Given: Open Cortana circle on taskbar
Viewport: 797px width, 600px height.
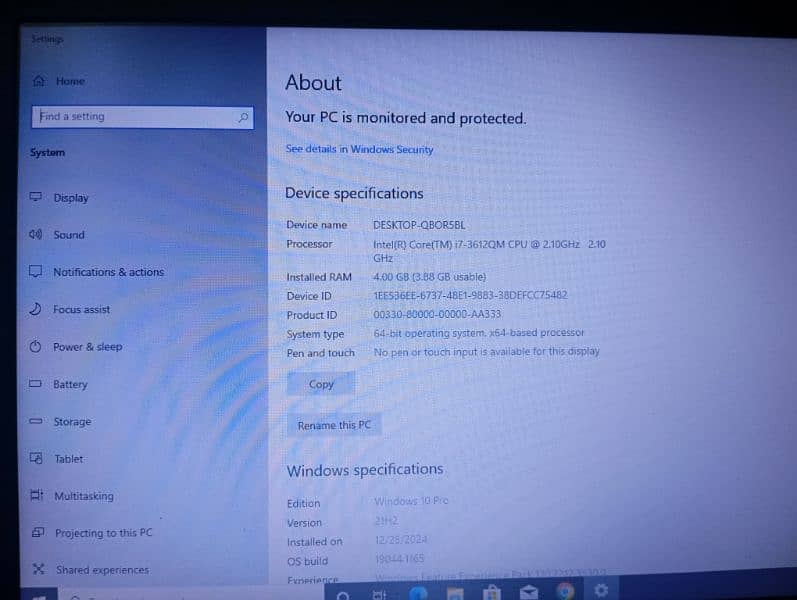Looking at the screenshot, I should pos(343,594).
